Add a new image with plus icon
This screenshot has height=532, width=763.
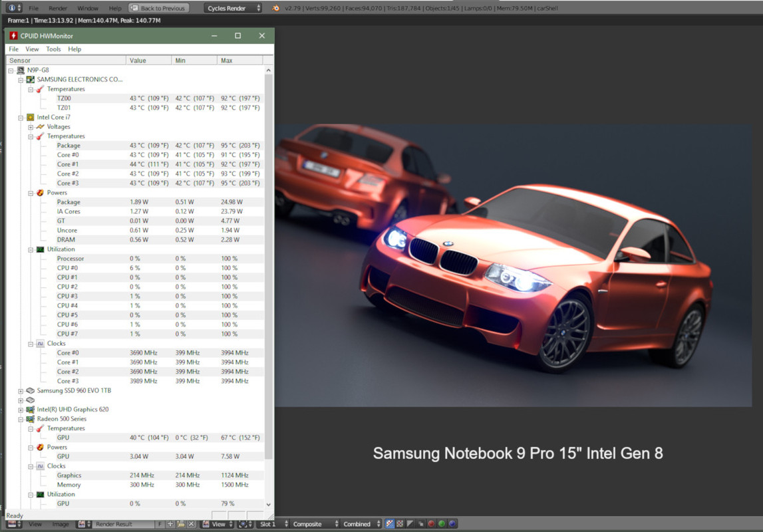[x=170, y=524]
